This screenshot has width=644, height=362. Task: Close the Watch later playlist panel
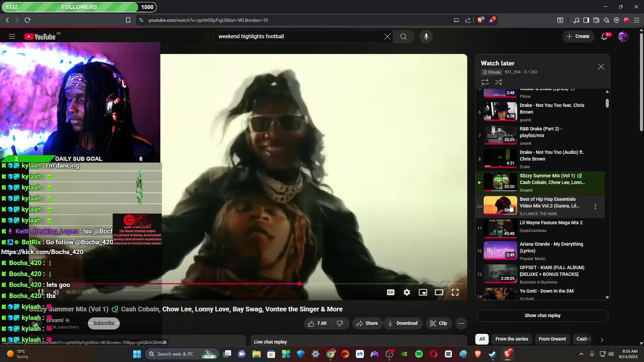point(601,67)
